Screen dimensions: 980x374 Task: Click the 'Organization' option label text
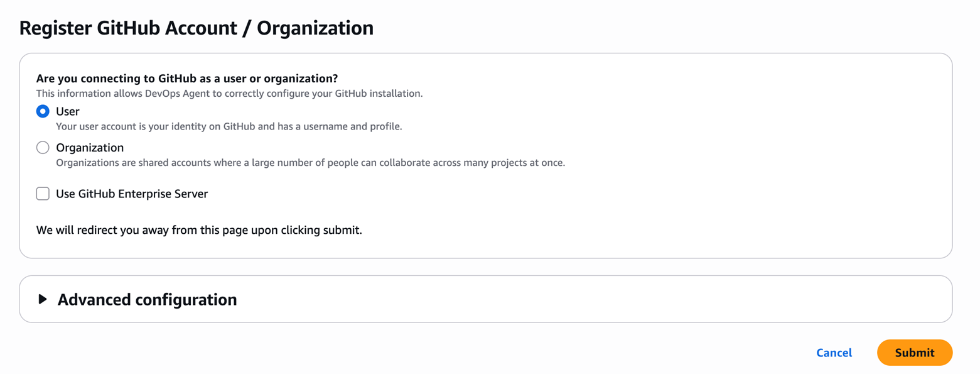[90, 148]
